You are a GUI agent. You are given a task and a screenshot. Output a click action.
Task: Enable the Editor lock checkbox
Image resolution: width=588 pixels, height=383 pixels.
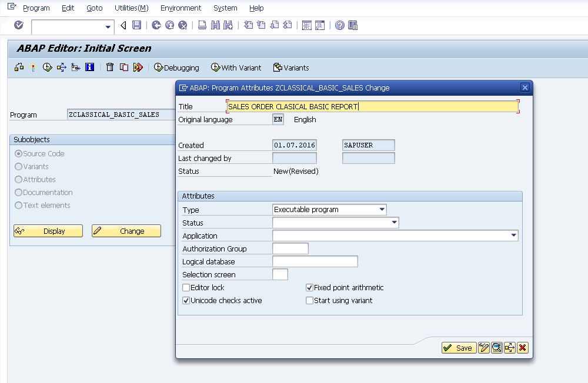(186, 287)
